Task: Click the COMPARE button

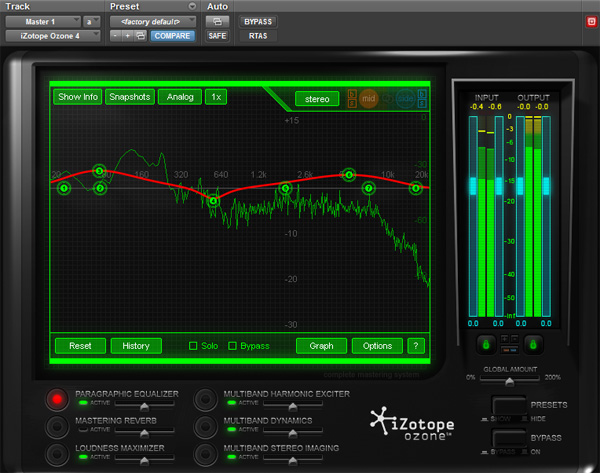Action: [172, 36]
